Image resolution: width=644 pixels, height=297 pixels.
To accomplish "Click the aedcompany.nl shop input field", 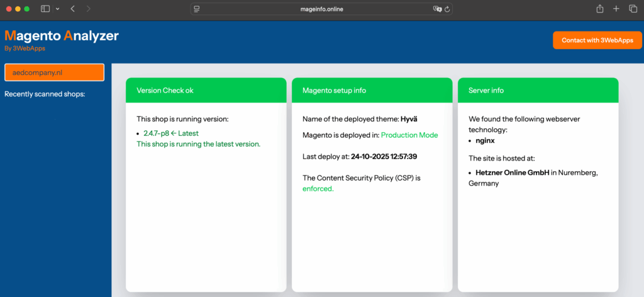I will [54, 72].
